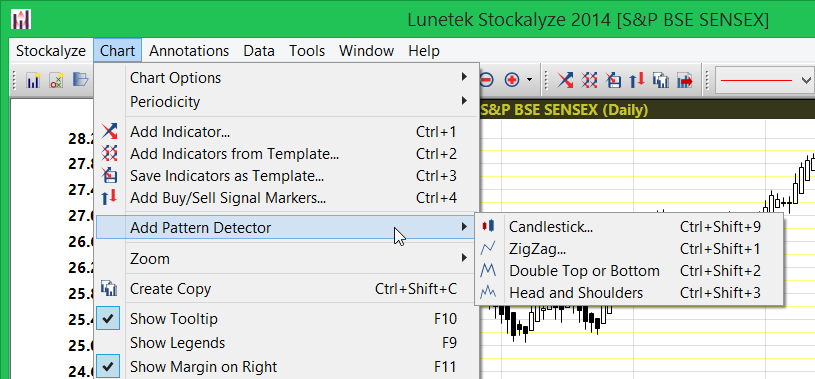Click the new bar chart toolbar icon
The image size is (815, 379).
[33, 80]
